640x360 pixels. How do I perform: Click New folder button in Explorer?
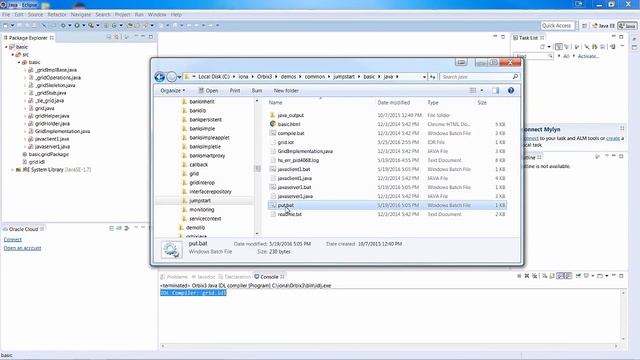(x=286, y=91)
